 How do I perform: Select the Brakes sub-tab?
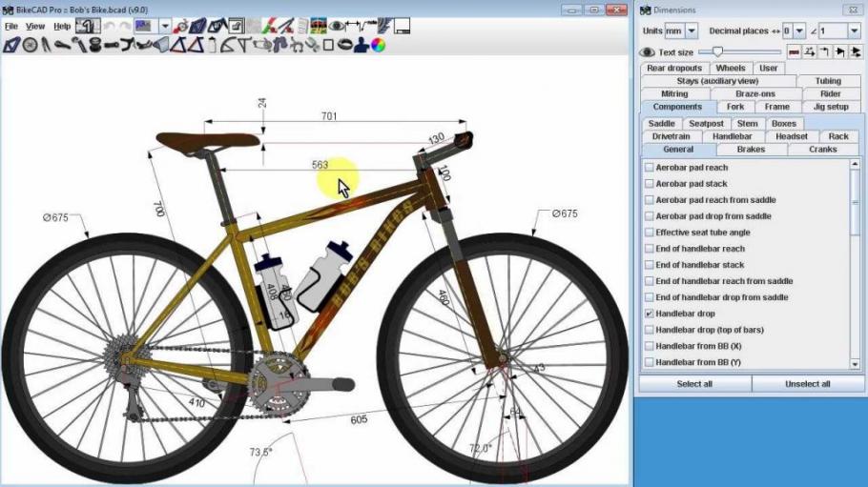point(751,150)
